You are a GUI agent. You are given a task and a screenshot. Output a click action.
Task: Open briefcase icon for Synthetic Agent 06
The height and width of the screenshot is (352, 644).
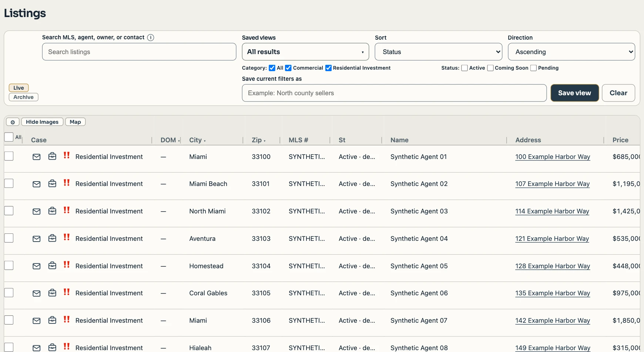(x=52, y=293)
